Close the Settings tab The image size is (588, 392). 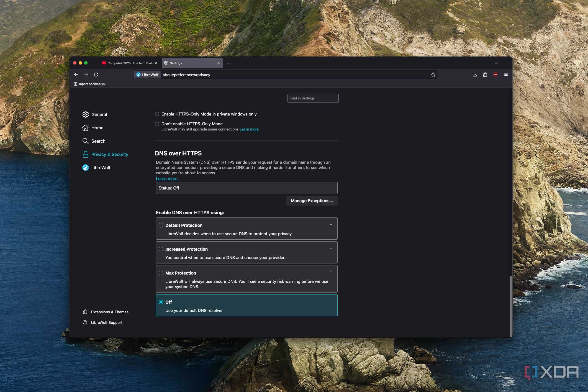[219, 63]
